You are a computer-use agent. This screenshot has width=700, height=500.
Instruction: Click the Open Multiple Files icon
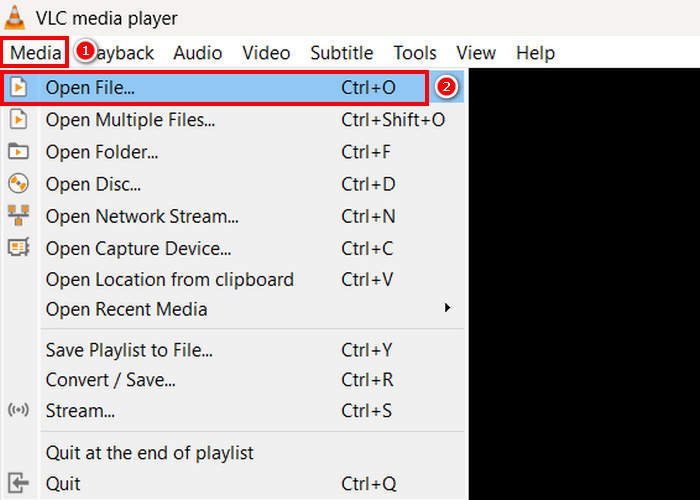click(x=17, y=120)
